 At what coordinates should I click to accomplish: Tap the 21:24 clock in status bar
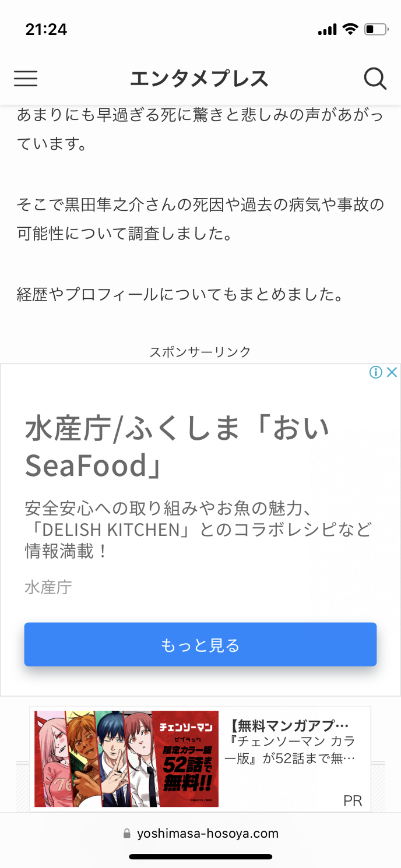[x=47, y=29]
